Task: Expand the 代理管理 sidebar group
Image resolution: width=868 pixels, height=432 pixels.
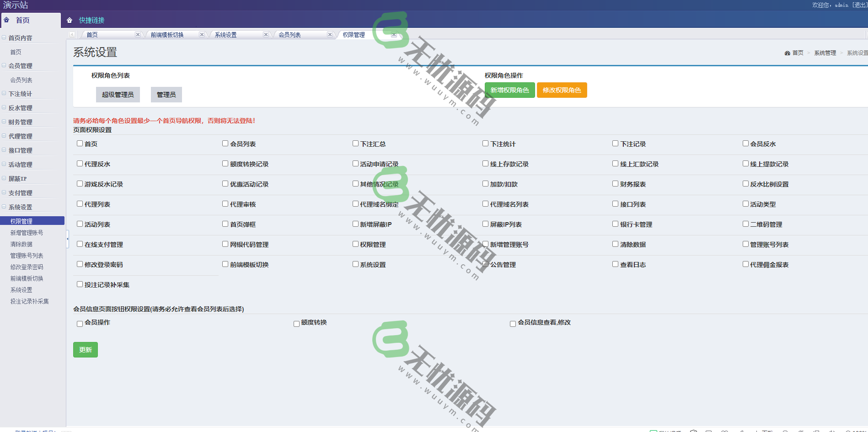Action: [21, 136]
